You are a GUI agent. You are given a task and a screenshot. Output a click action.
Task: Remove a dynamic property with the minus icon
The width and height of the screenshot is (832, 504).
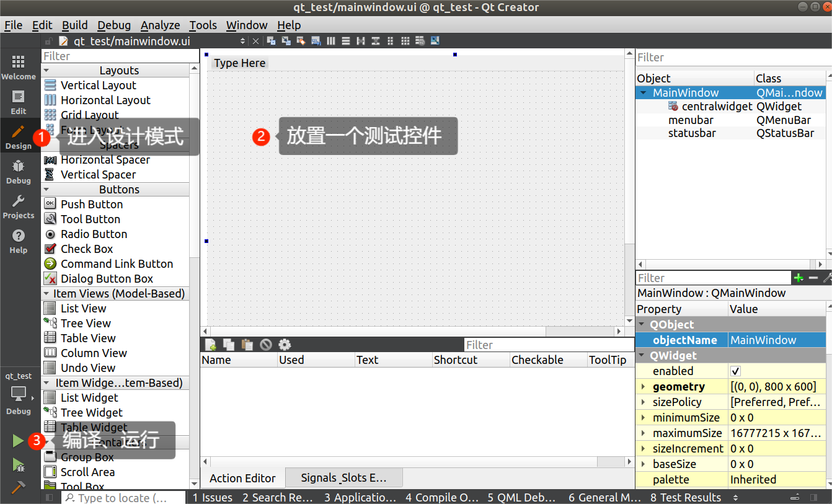(813, 278)
